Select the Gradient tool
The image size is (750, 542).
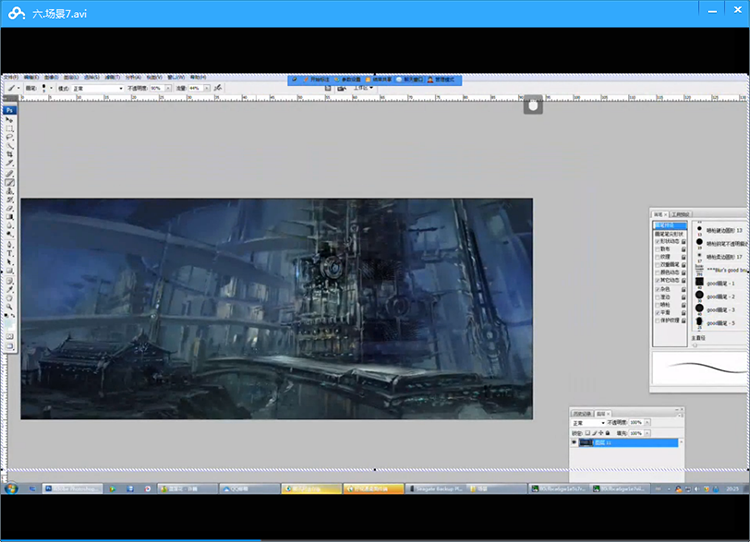(x=9, y=217)
